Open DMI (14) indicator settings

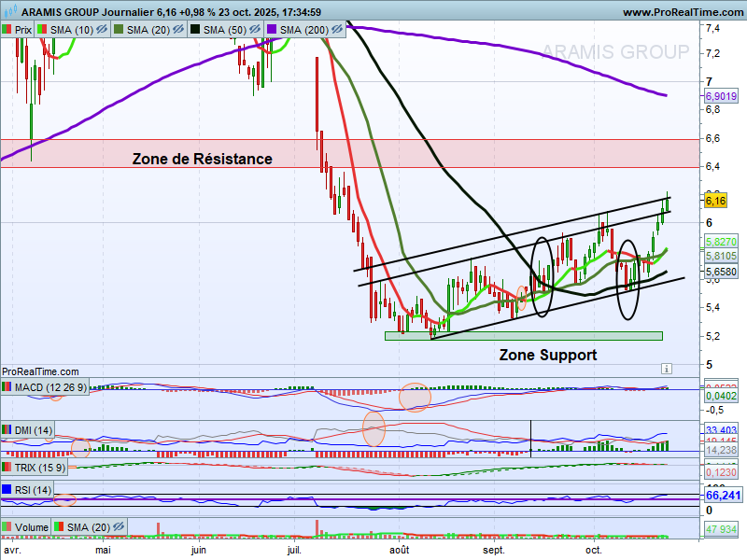coord(34,430)
